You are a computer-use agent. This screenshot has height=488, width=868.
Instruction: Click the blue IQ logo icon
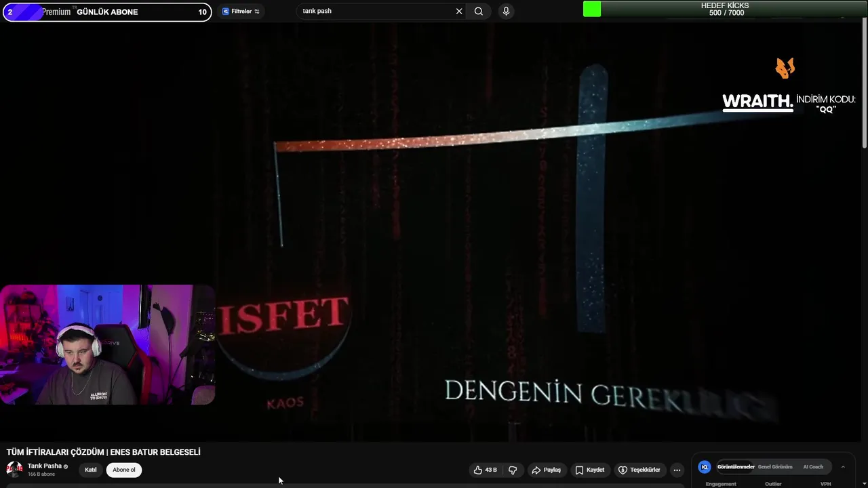705,467
